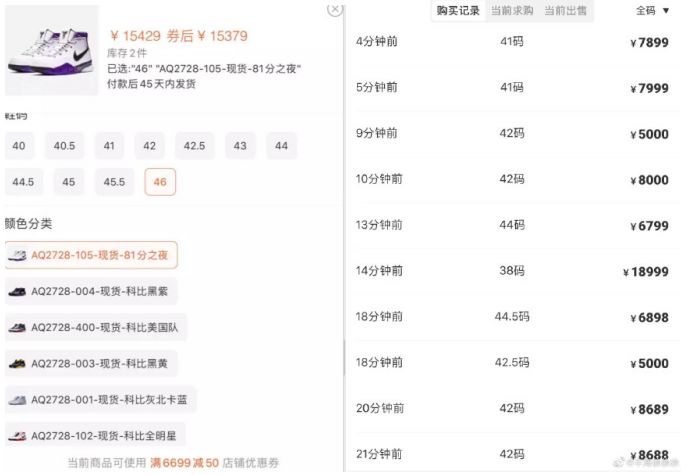
Task: Click the ¥8689 purchase record price
Action: point(649,410)
